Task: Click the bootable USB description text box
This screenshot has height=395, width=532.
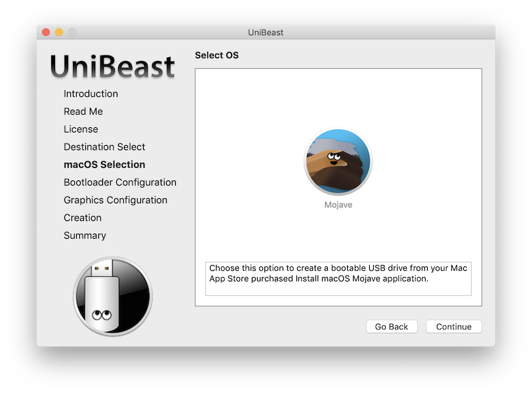Action: [x=338, y=279]
